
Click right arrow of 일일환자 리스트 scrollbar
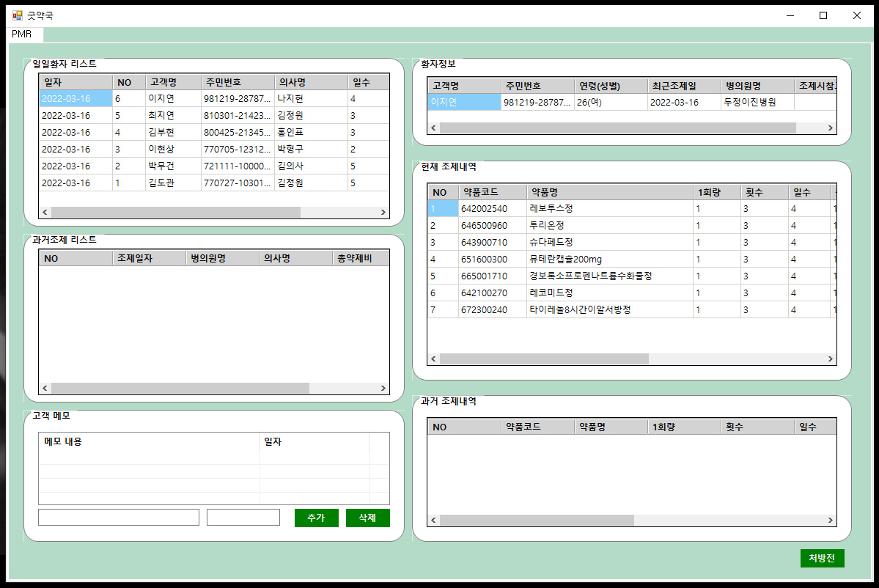pyautogui.click(x=382, y=212)
